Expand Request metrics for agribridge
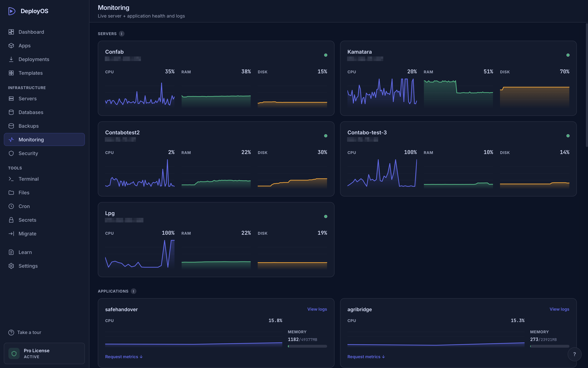 [366, 357]
